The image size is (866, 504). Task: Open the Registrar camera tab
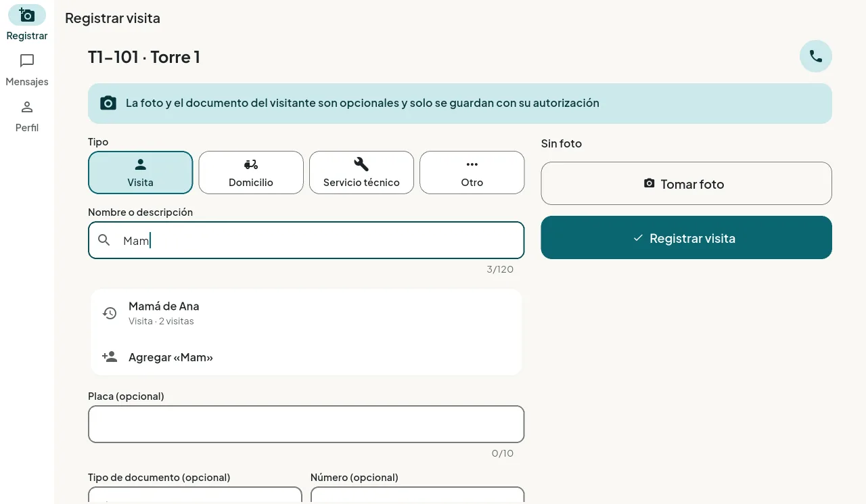click(x=27, y=24)
